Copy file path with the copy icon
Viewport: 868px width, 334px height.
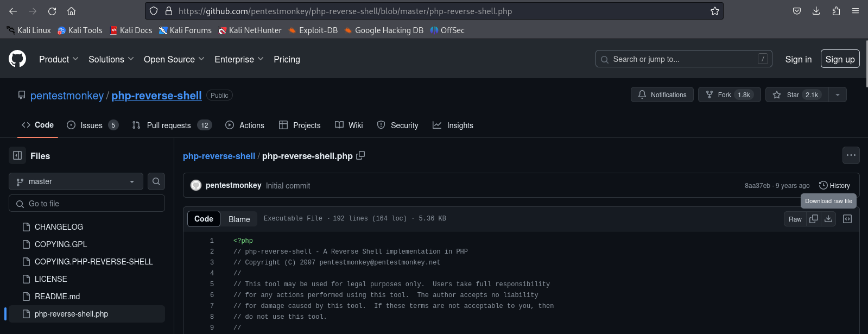[x=360, y=155]
